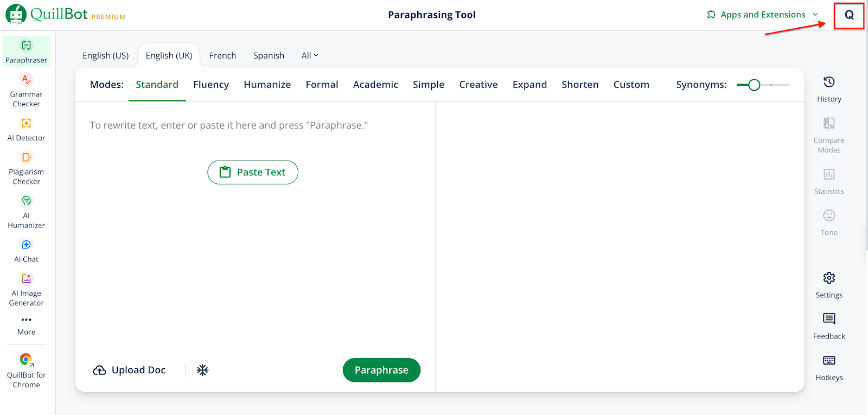
Task: Click the text input area placeholder
Action: coord(228,125)
